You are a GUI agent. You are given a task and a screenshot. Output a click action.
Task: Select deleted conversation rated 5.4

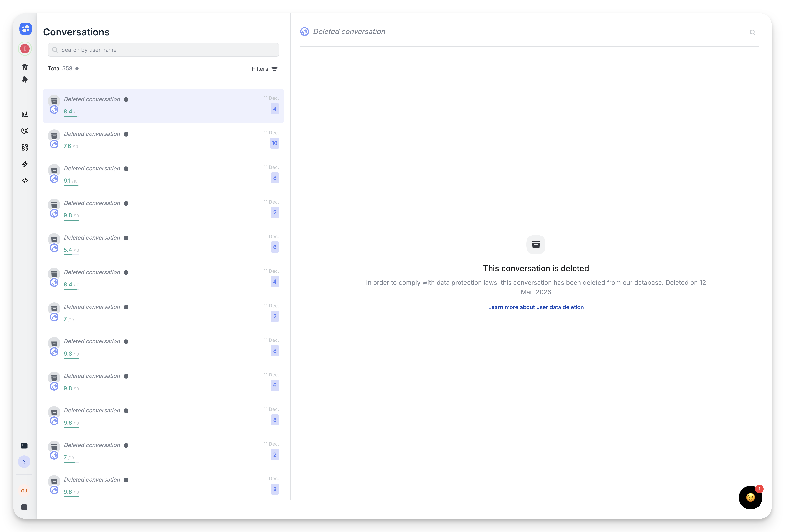click(163, 244)
